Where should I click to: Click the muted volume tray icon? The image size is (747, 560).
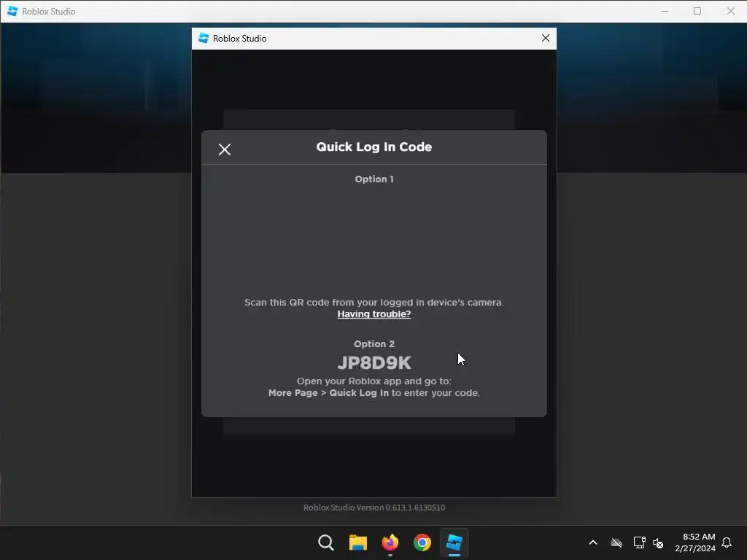coord(658,542)
